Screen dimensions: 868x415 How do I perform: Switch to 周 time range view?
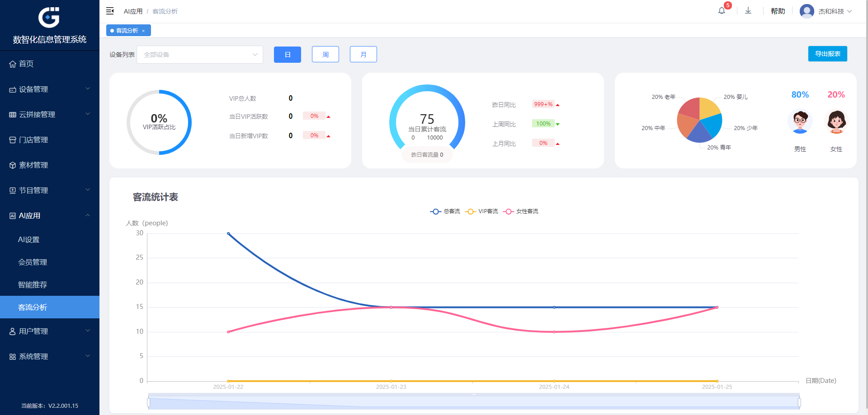(x=325, y=55)
